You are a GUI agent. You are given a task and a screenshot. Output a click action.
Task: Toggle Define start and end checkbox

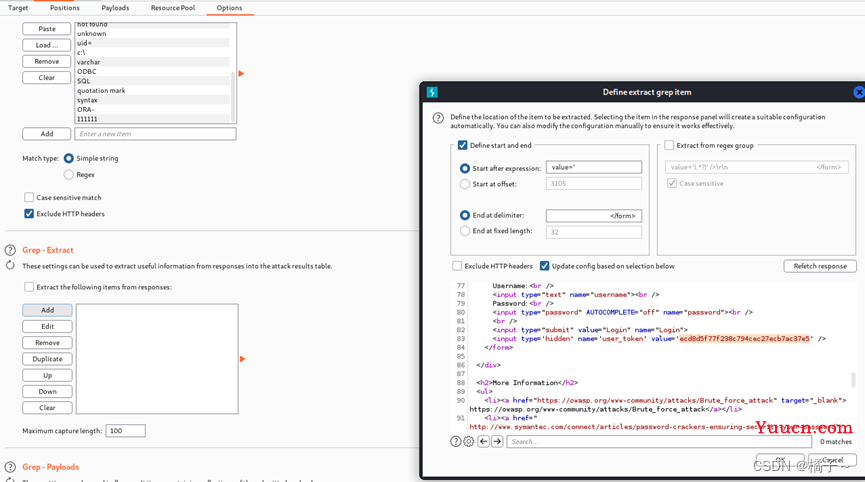pyautogui.click(x=462, y=145)
